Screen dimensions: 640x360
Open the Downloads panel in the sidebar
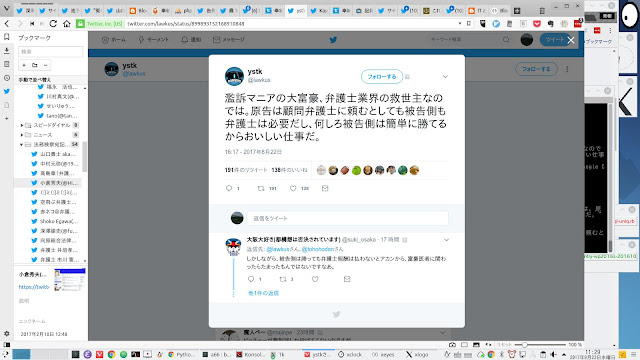pos(7,51)
